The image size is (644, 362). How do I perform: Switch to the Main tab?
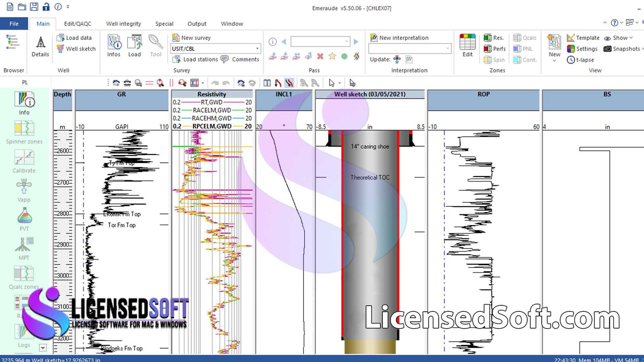43,24
